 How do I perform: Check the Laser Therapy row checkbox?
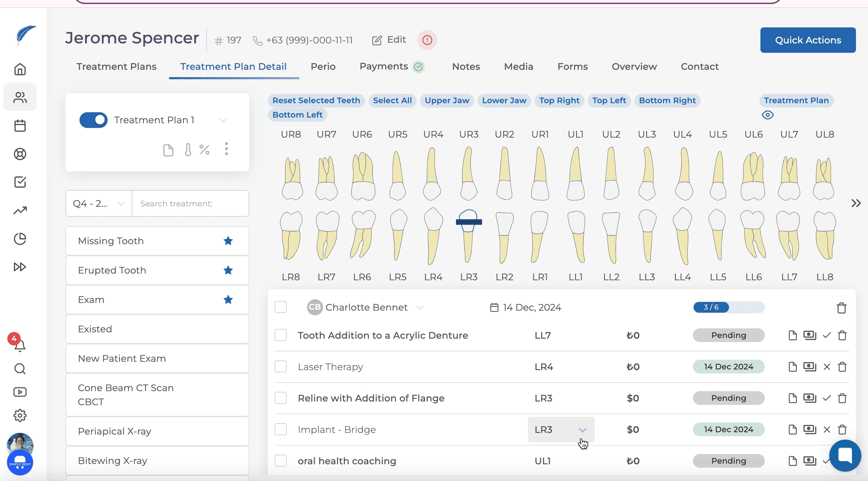coord(280,366)
